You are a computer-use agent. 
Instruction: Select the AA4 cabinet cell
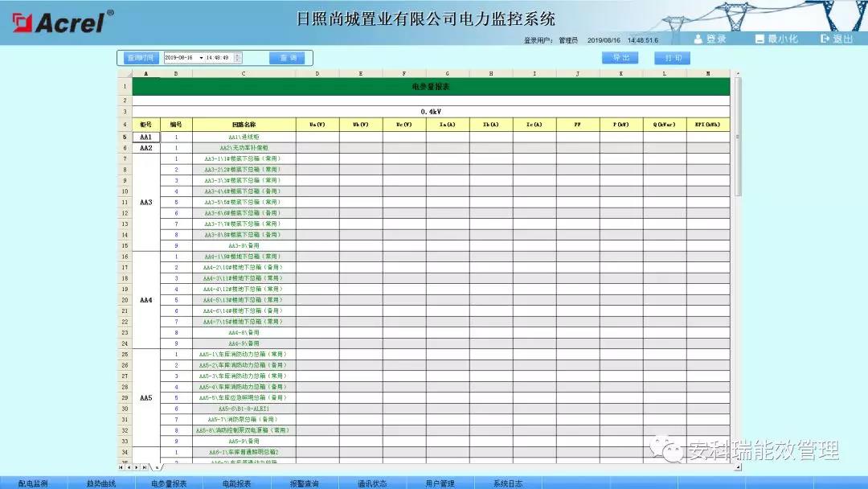pos(146,300)
